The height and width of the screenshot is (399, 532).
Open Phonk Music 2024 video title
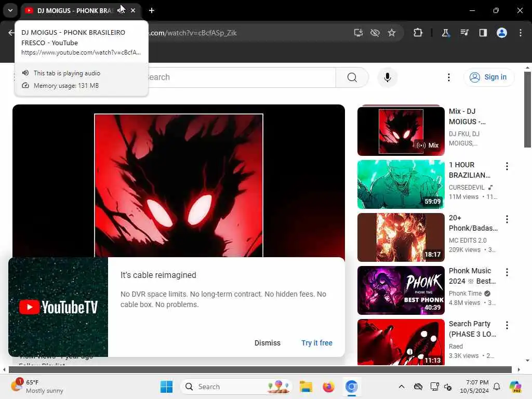[x=472, y=276]
